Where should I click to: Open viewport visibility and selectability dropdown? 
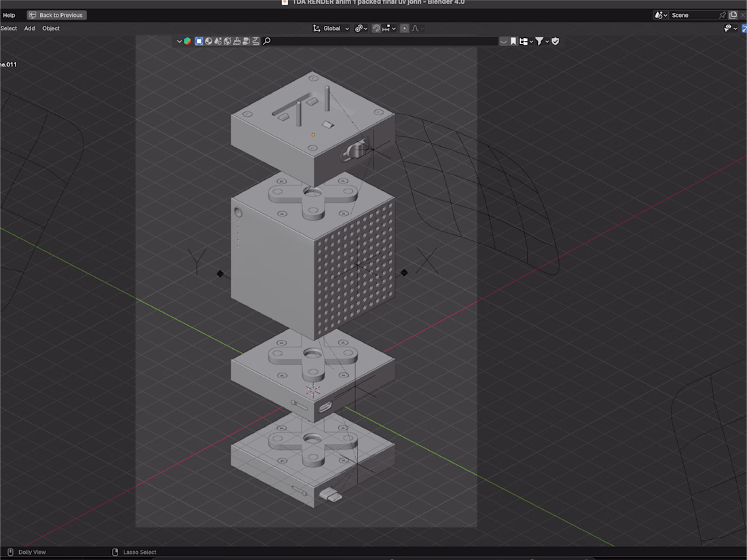[x=730, y=29]
